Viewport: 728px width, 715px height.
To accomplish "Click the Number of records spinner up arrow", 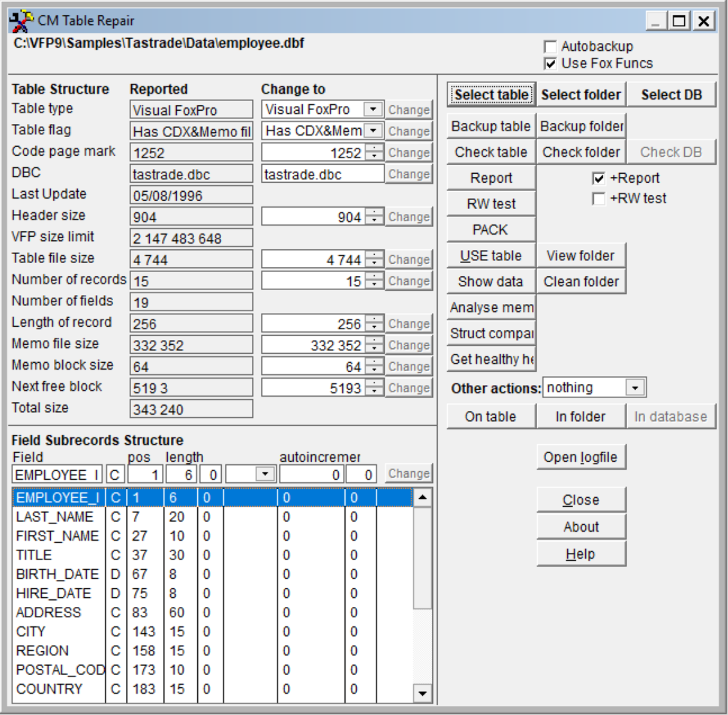I will [374, 276].
